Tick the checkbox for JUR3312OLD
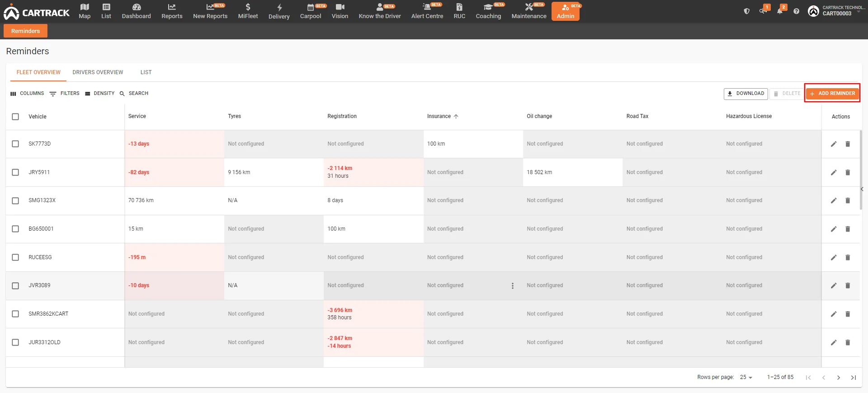The width and height of the screenshot is (868, 393). point(15,342)
